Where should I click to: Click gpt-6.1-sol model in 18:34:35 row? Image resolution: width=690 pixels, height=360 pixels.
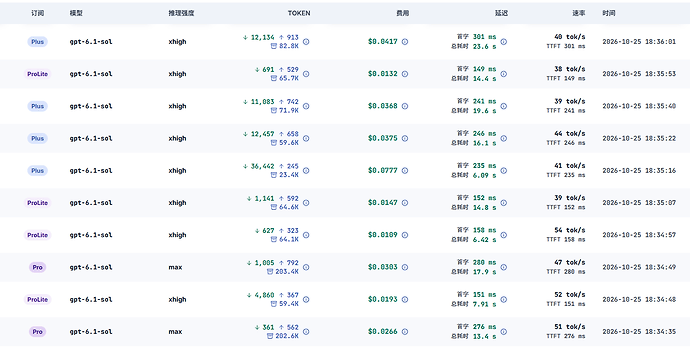[91, 332]
